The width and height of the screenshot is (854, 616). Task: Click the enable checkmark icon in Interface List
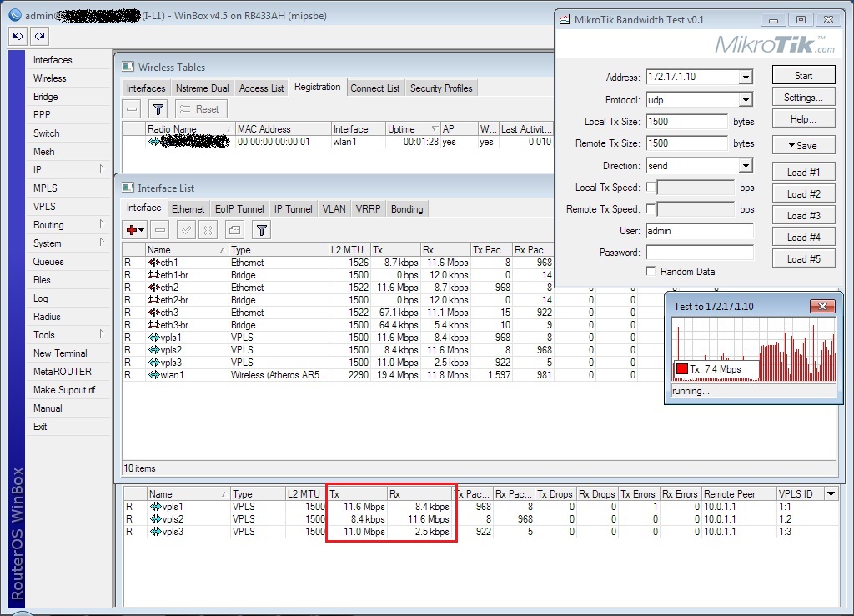(186, 230)
